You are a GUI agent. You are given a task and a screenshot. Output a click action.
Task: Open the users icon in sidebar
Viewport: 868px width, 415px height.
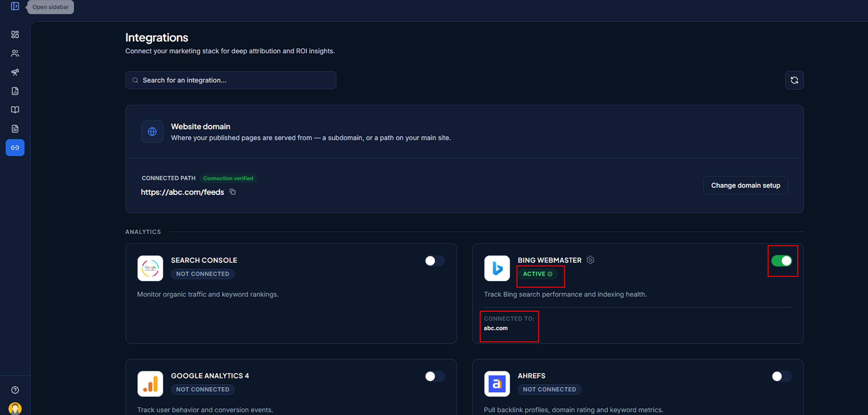coord(15,53)
